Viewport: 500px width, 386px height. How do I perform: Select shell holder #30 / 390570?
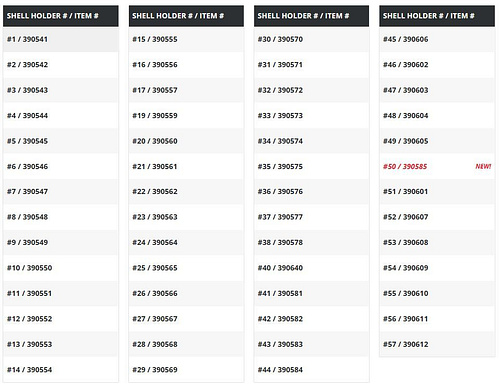click(x=311, y=39)
